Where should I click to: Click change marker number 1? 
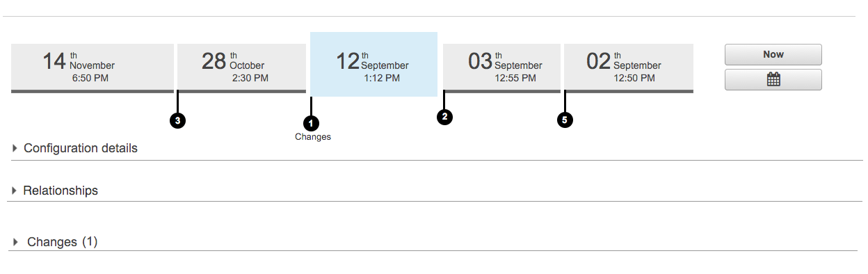(312, 123)
